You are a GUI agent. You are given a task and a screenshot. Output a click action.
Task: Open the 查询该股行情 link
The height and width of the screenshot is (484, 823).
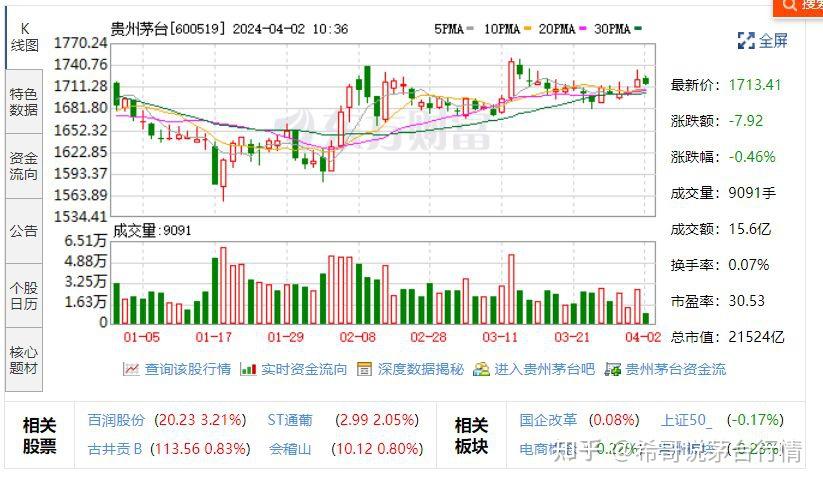(187, 369)
